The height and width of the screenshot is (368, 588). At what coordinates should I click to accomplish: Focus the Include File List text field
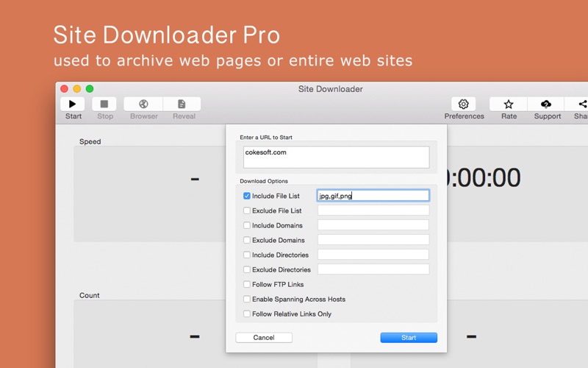[373, 196]
